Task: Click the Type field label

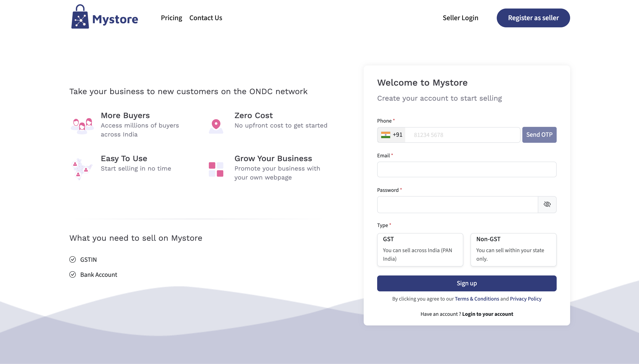Action: 383,225
